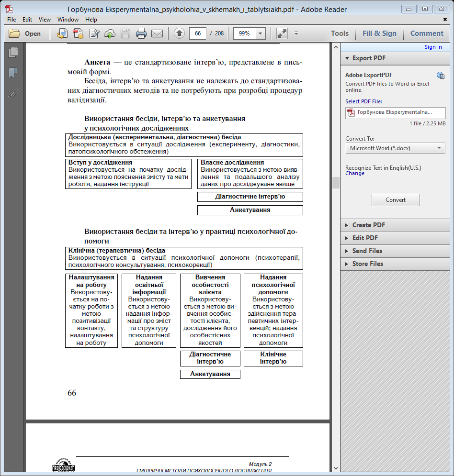Switch to the Fill & Sign tab
454x476 pixels.
click(379, 33)
